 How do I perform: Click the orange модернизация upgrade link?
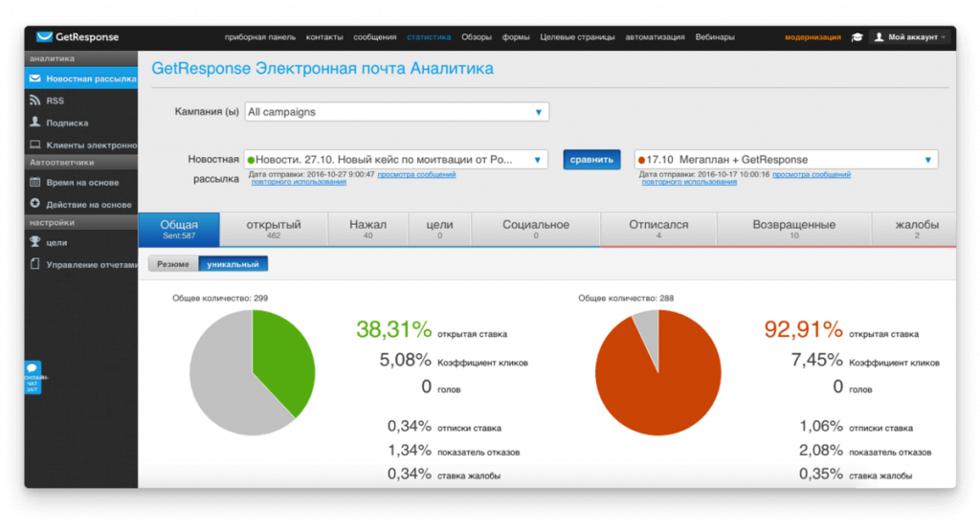pos(813,37)
